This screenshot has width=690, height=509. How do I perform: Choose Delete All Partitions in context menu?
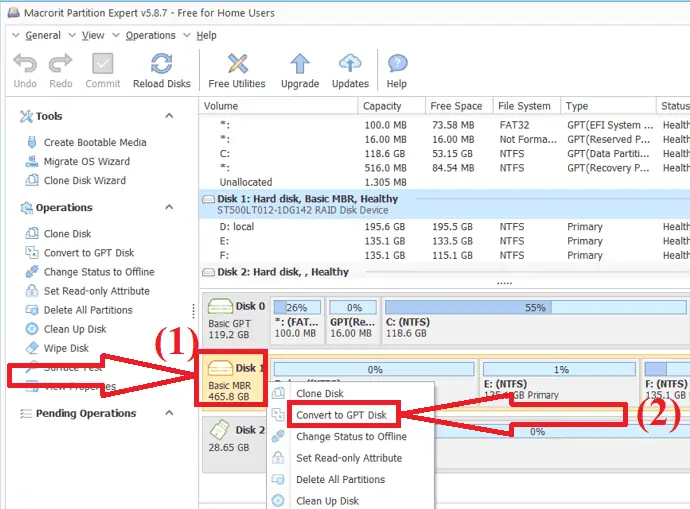tap(341, 480)
